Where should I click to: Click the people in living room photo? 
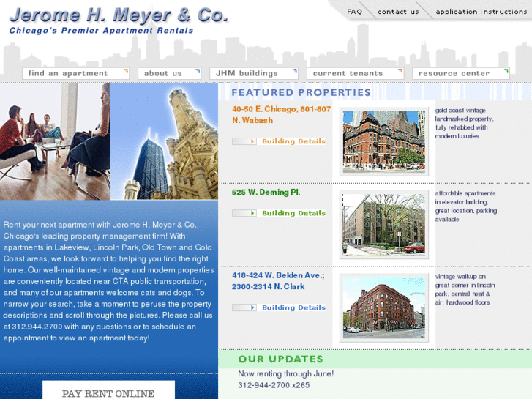point(55,141)
